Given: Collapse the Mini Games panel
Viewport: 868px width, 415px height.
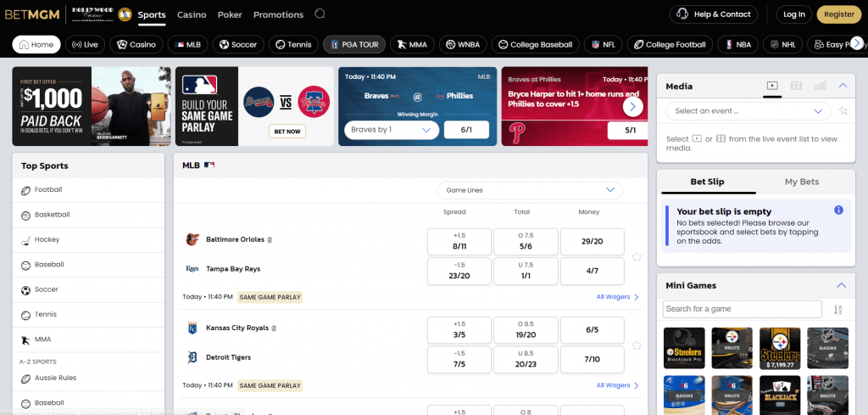Looking at the screenshot, I should point(842,285).
